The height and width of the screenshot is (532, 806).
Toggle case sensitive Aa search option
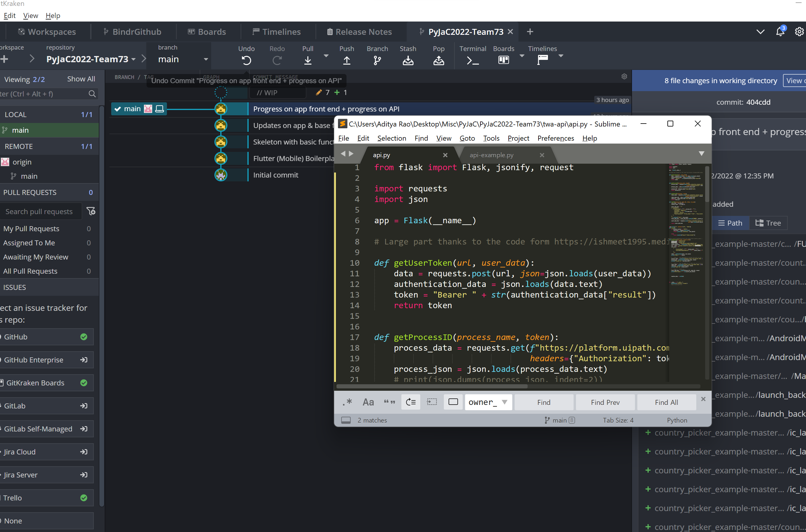tap(368, 402)
